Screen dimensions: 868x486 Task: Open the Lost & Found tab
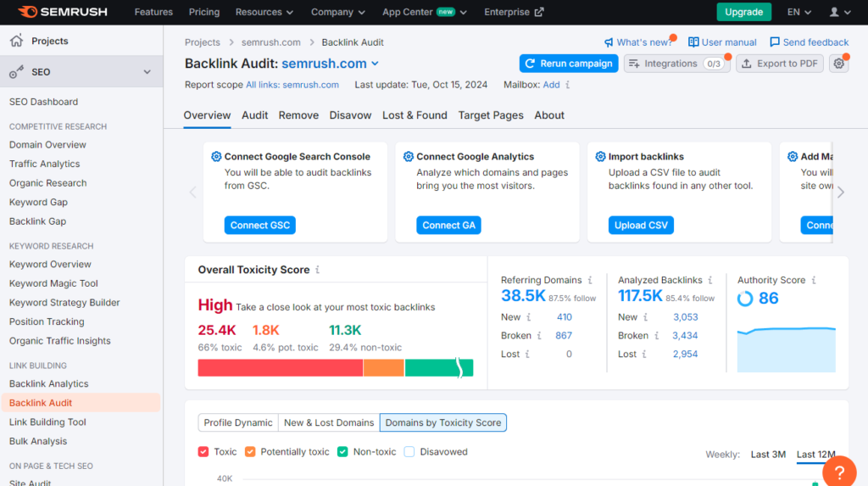(x=415, y=115)
